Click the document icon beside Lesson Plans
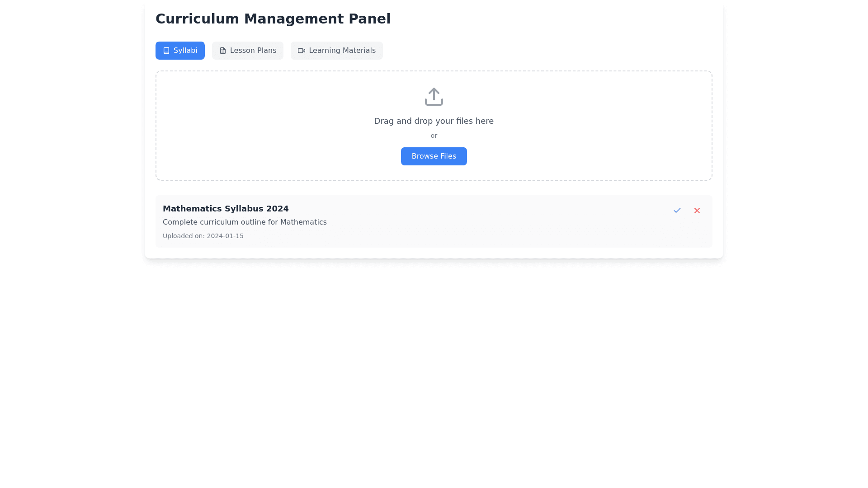This screenshot has height=488, width=868. (x=223, y=51)
